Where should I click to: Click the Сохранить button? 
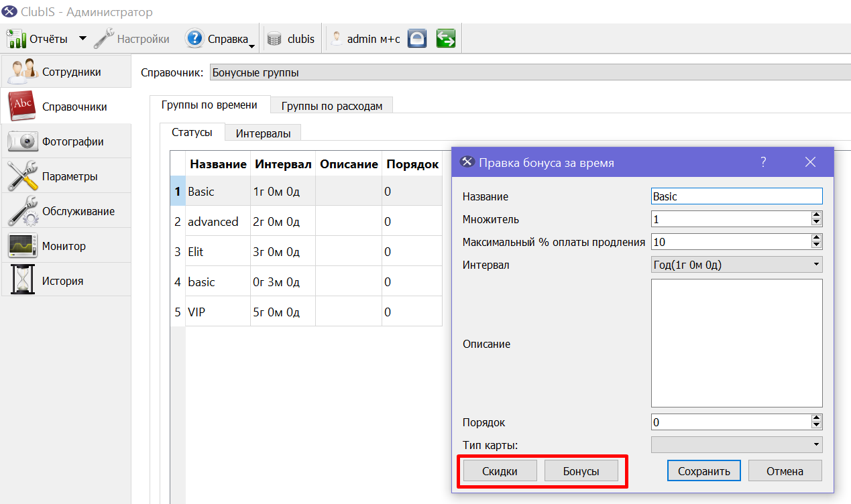click(x=703, y=470)
